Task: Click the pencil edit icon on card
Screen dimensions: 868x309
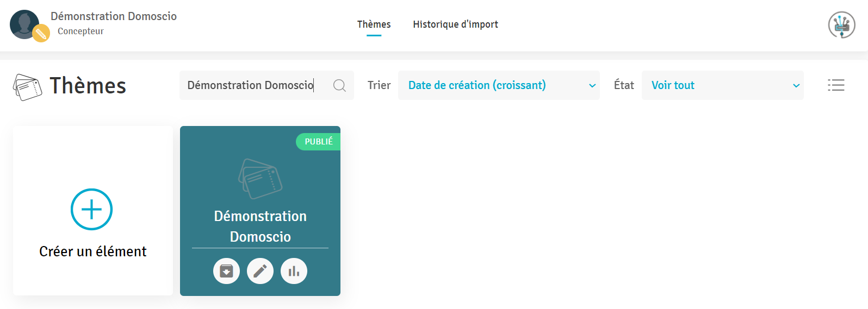Action: [x=260, y=271]
